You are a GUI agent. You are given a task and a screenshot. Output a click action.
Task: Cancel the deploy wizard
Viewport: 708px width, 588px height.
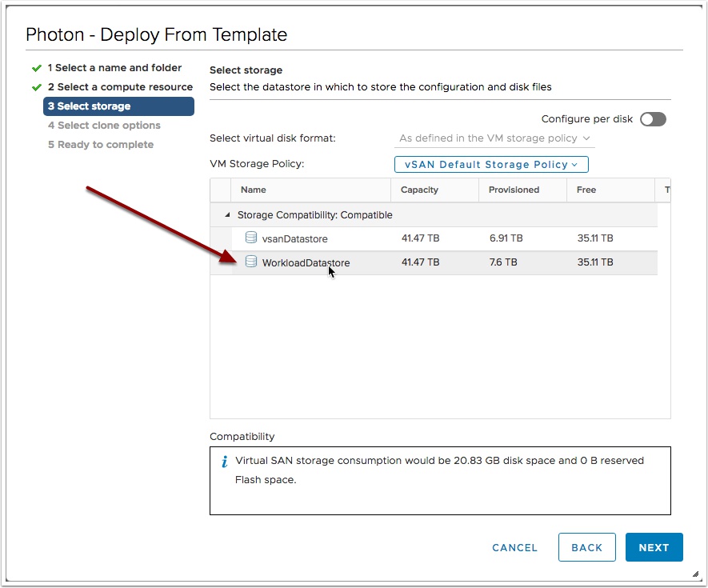[514, 548]
